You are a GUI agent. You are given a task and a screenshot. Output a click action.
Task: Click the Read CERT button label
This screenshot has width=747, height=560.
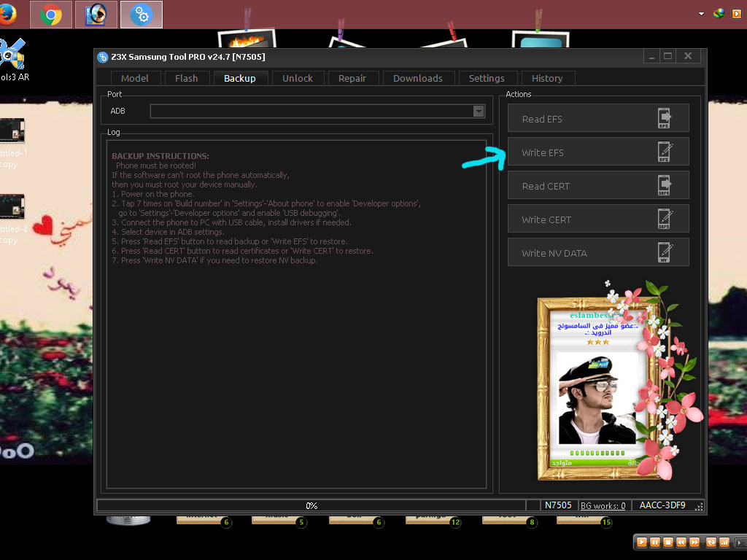[x=546, y=186]
